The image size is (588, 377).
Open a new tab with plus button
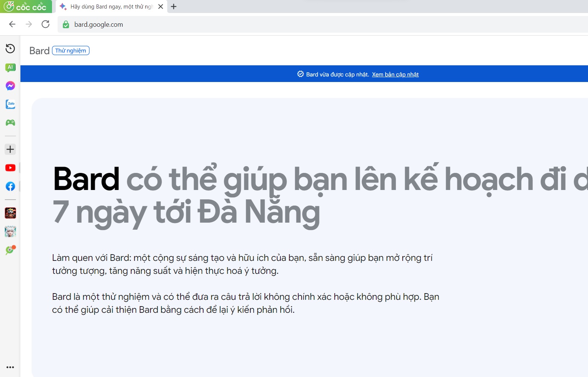point(173,7)
